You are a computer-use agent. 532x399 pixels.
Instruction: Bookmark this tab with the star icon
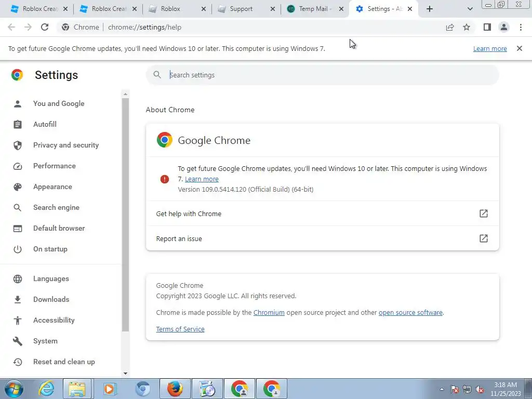click(x=467, y=27)
